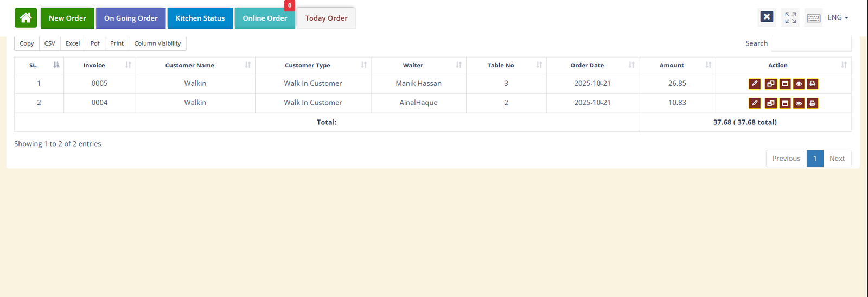Open the on-screen keyboard icon

[x=813, y=18]
